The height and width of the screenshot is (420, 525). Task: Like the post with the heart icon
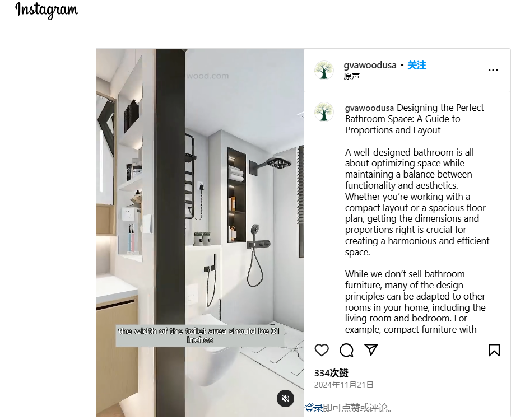click(322, 350)
